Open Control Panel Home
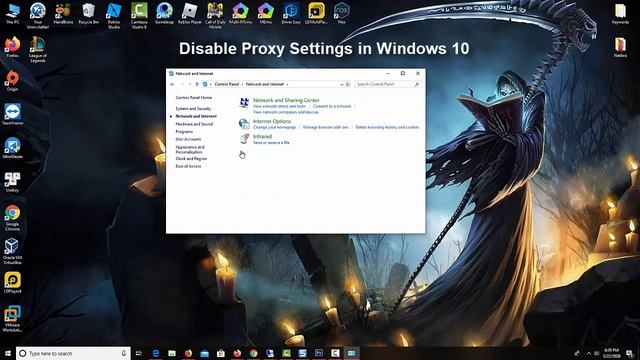This screenshot has height=360, width=640. [193, 98]
